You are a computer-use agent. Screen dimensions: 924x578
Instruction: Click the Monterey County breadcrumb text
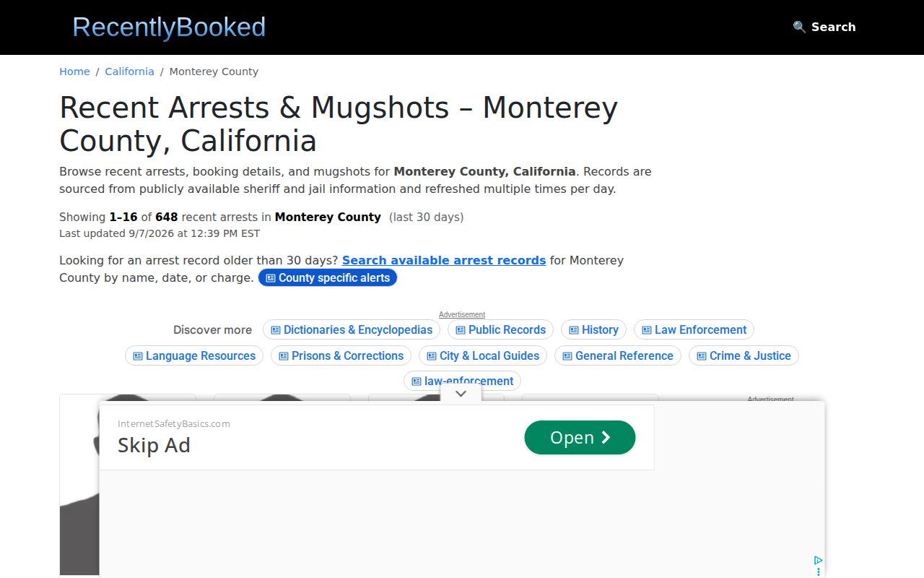click(214, 72)
